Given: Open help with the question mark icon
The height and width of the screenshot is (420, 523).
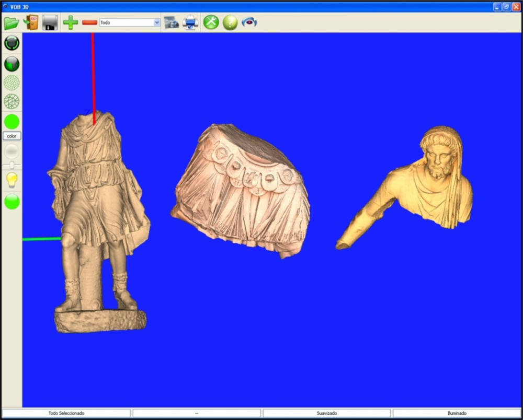Looking at the screenshot, I should pos(230,22).
